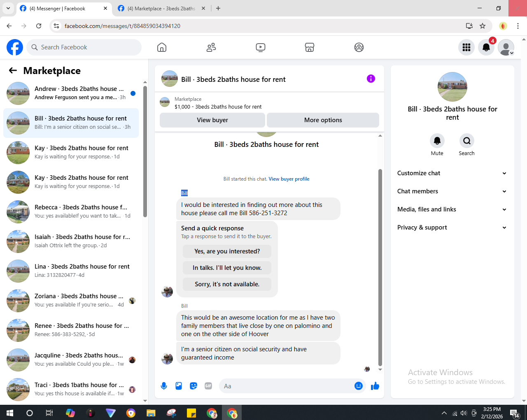
Task: Open the Facebook menu grid icon
Action: click(466, 47)
